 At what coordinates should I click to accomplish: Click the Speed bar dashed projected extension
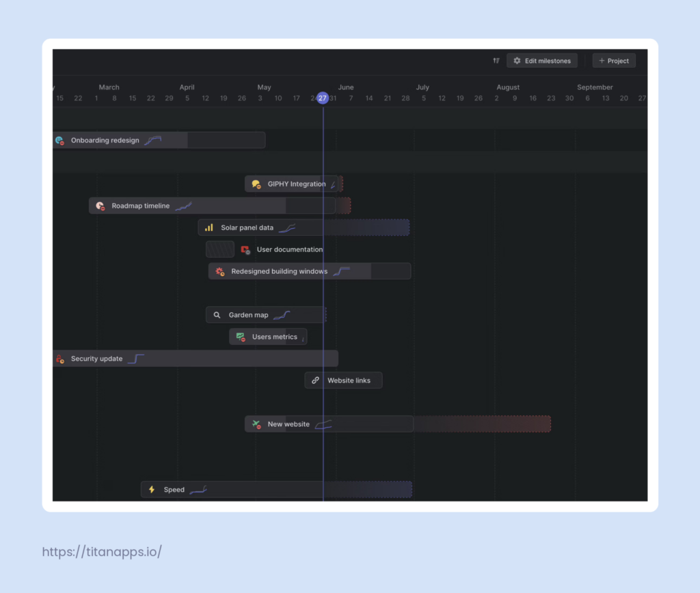pos(368,489)
